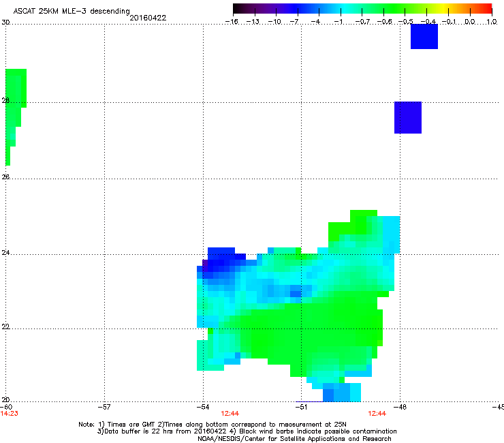Image resolution: width=504 pixels, height=443 pixels.
Task: Click the -1 color bar tick label
Action: pos(338,22)
